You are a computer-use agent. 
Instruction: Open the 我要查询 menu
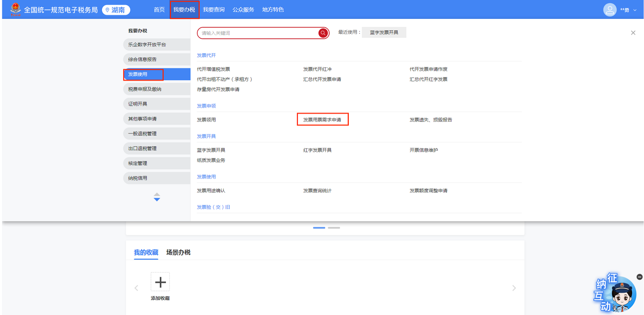pyautogui.click(x=214, y=10)
